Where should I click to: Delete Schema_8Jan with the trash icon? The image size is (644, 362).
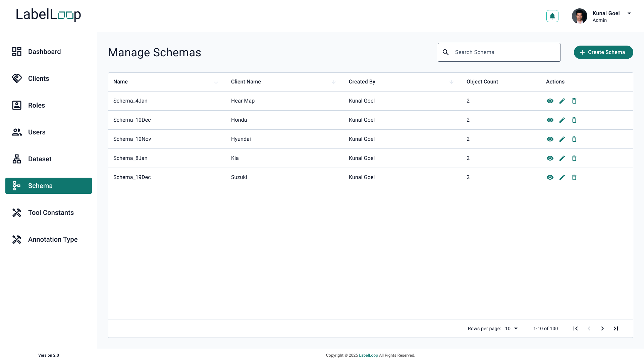coord(574,158)
